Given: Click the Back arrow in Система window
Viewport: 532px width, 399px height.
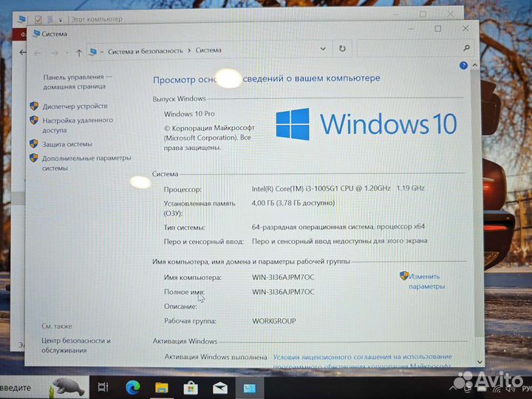Looking at the screenshot, I should click(38, 53).
